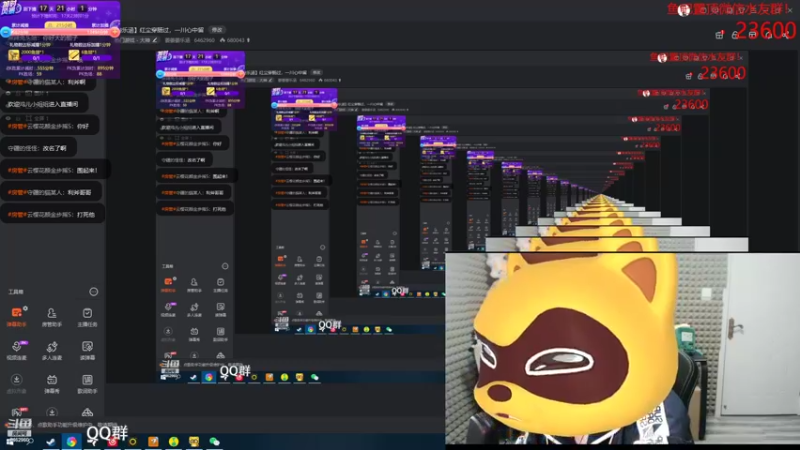Screen dimensions: 800x450
Task: Click the eye icon above the 你好 message
Action: 8,118
